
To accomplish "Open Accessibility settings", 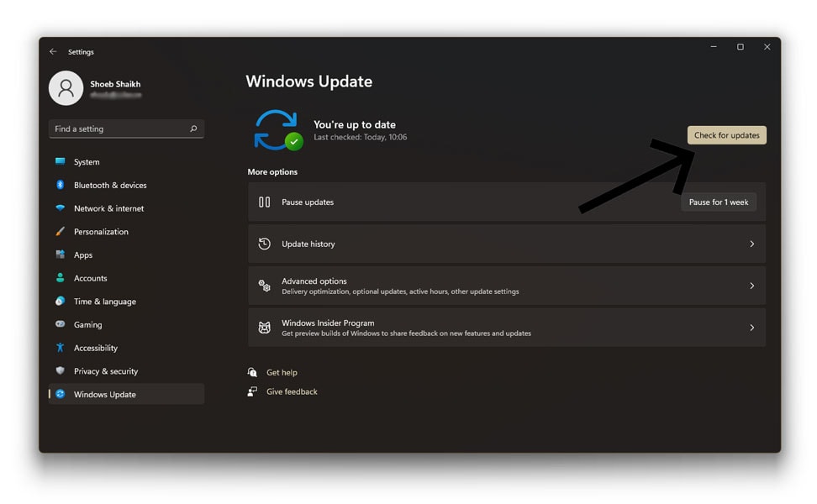I will [126, 348].
